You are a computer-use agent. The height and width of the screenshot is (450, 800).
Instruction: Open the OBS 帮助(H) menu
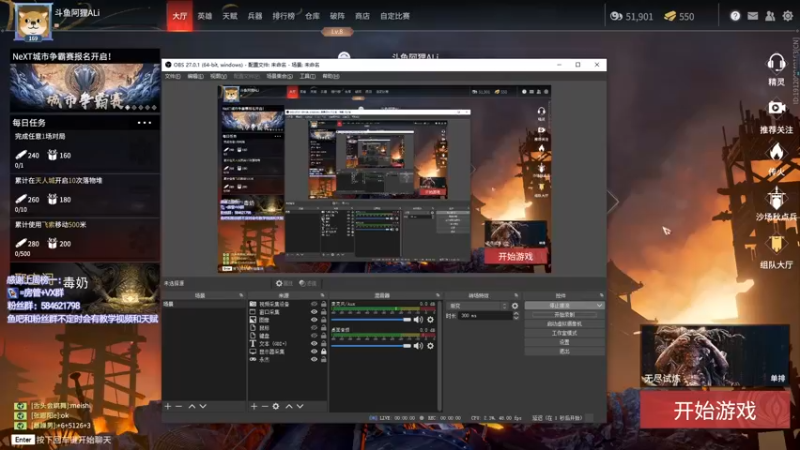tap(331, 77)
